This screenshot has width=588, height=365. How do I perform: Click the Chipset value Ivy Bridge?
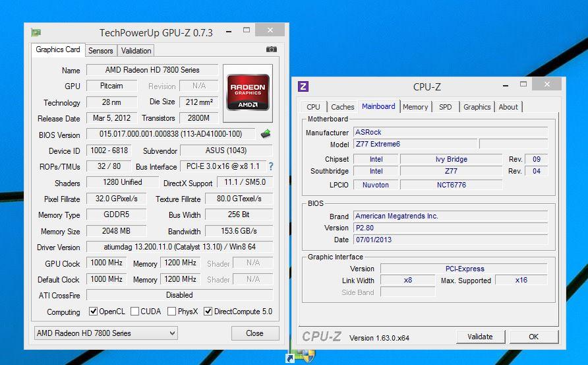(452, 159)
